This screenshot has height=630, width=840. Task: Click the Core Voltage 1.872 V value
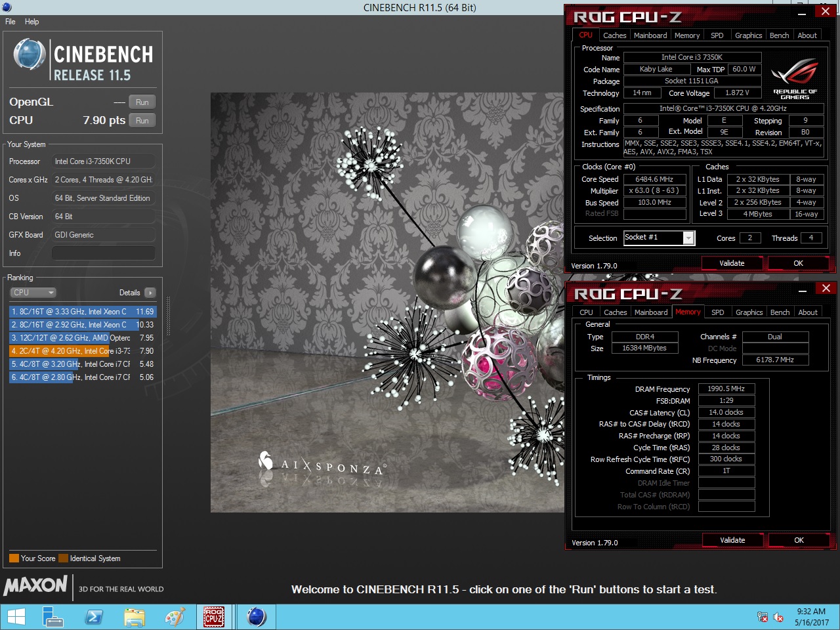(737, 93)
